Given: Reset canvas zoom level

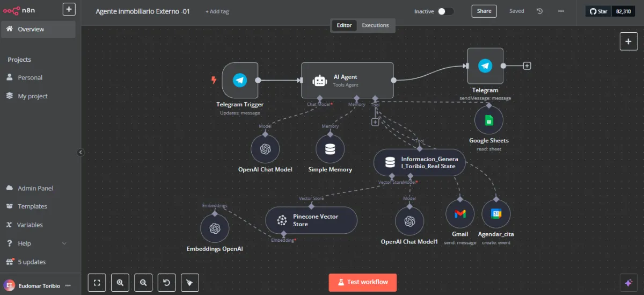Looking at the screenshot, I should 166,282.
